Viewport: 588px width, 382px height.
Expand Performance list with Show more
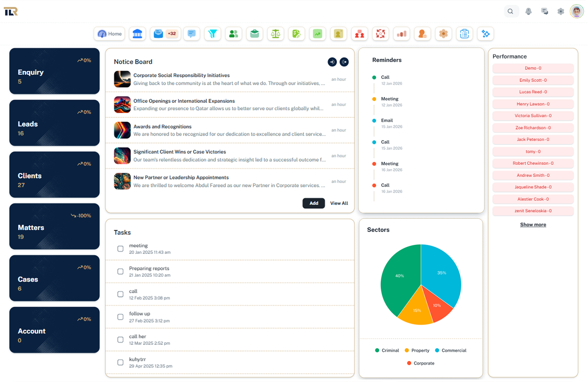533,224
